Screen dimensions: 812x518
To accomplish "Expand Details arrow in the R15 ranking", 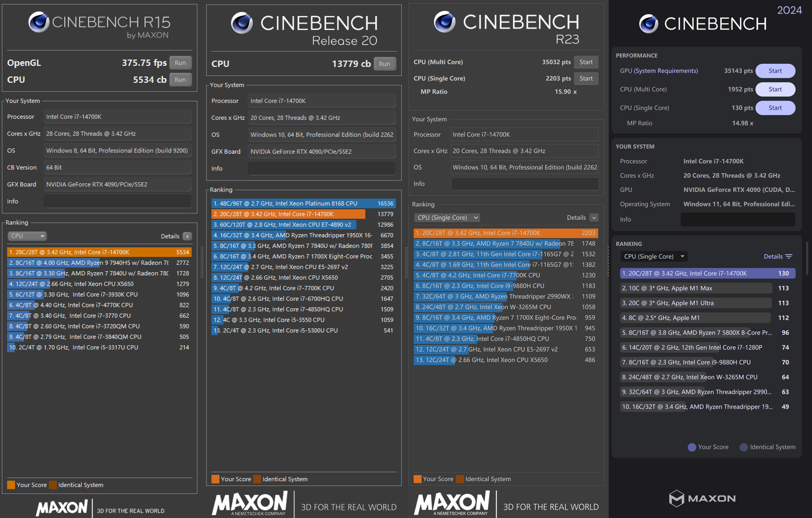I will click(x=187, y=236).
